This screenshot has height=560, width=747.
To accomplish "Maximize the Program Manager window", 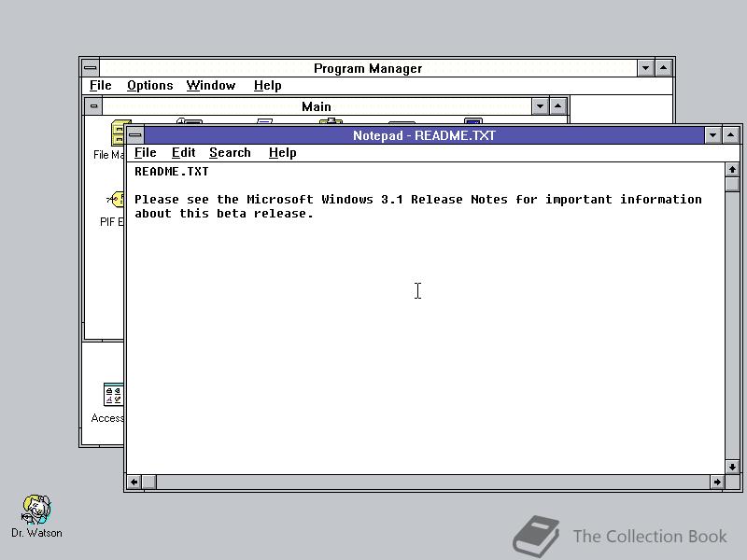I will (x=664, y=68).
